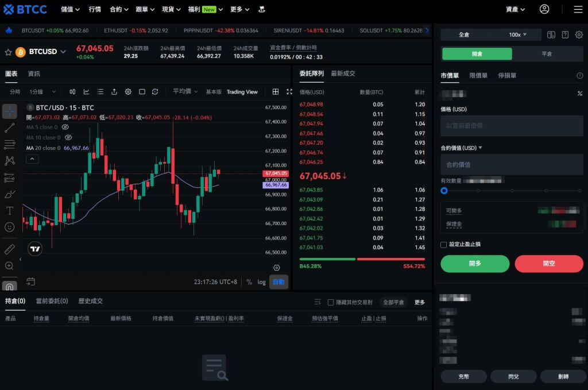Open trading preferences gear icon
The image size is (588, 390).
tap(579, 35)
